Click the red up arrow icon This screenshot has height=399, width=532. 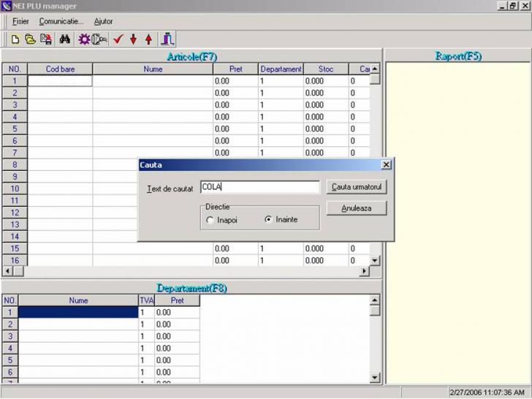click(148, 39)
